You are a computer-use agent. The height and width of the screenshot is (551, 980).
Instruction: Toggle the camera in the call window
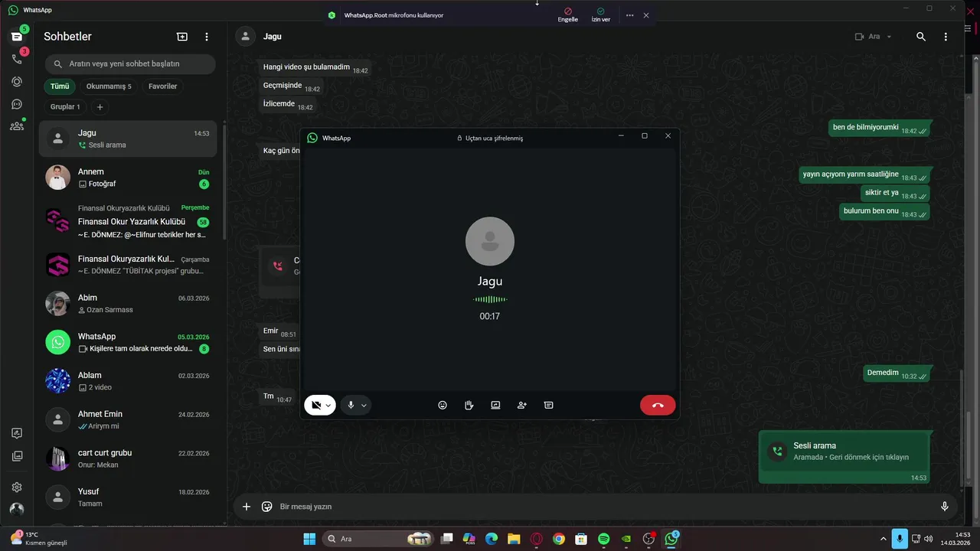(315, 406)
